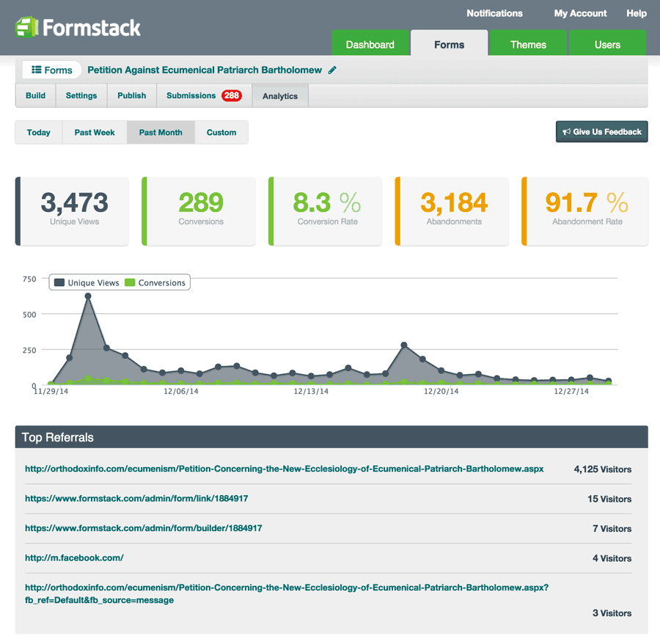Click the 12/27/14 axis label
The width and height of the screenshot is (660, 644).
pos(571,392)
